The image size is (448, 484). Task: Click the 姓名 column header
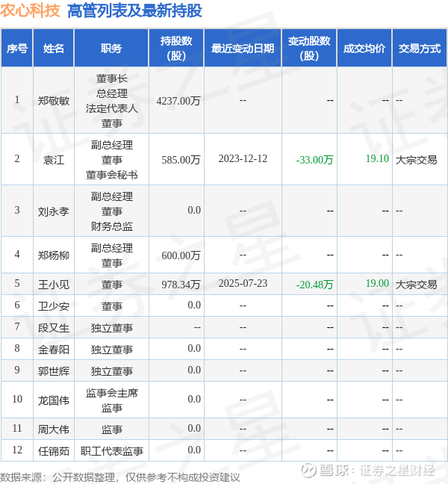(x=53, y=48)
